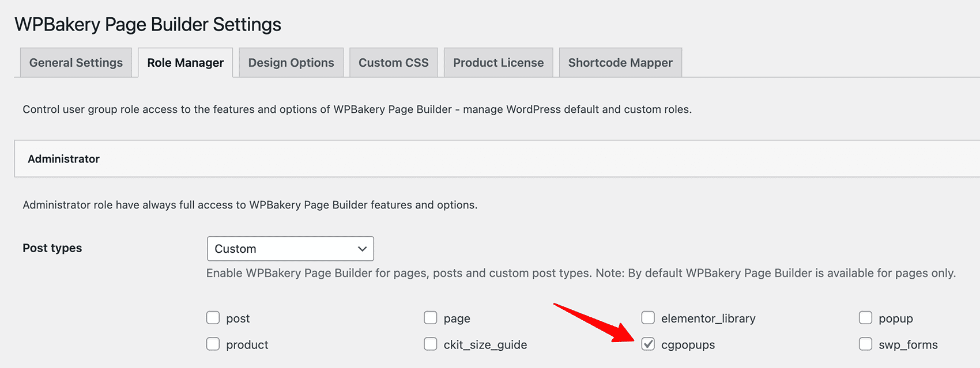Enable the swp_forms checkbox
Viewport: 980px width, 368px height.
point(865,344)
